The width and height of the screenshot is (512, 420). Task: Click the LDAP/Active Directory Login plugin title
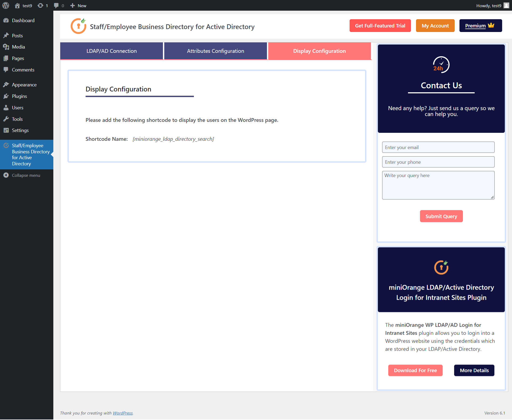pos(441,293)
